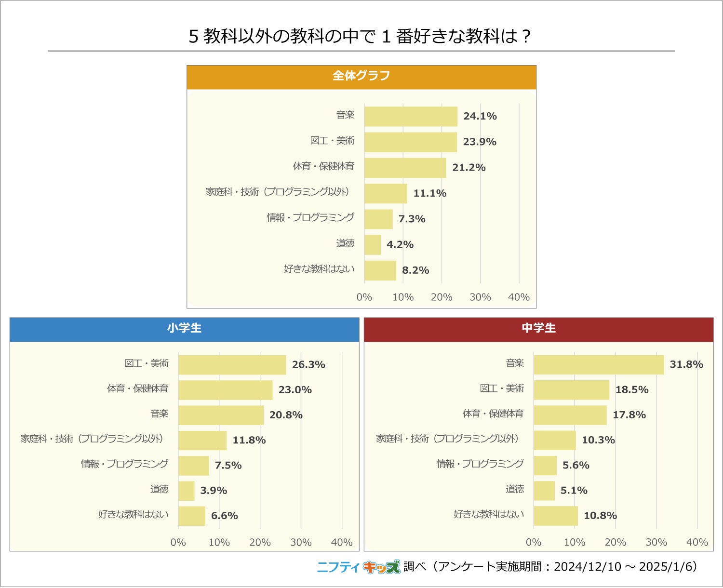Click the 7.3% value label in the overall graph

(412, 219)
